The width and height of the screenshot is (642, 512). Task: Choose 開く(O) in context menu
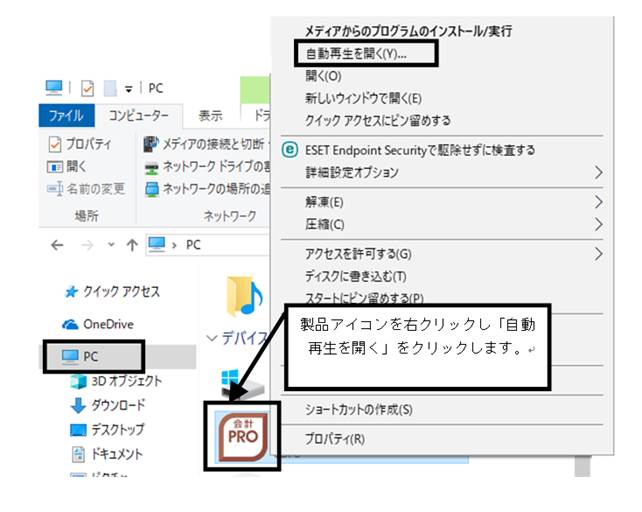tap(323, 76)
